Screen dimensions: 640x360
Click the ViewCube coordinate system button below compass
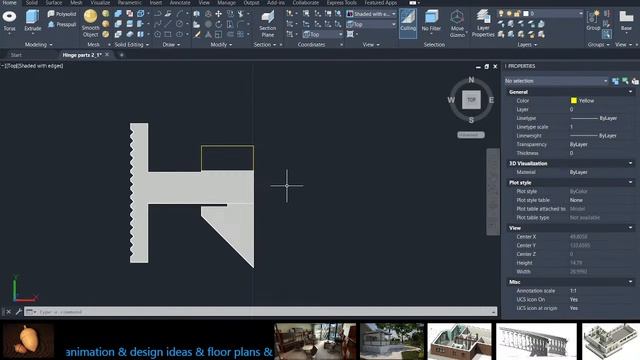coord(471,135)
